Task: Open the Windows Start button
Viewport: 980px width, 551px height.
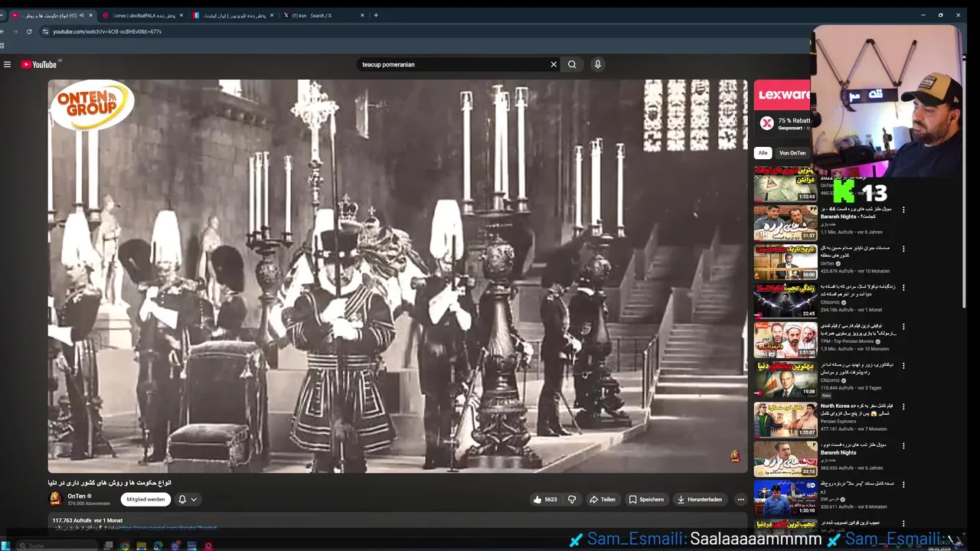Action: [x=5, y=546]
